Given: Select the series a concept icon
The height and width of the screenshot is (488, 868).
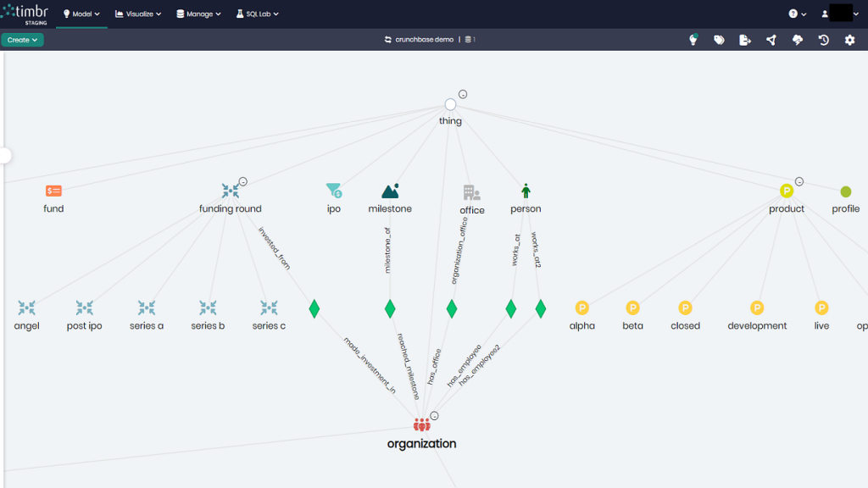Looking at the screenshot, I should (147, 308).
